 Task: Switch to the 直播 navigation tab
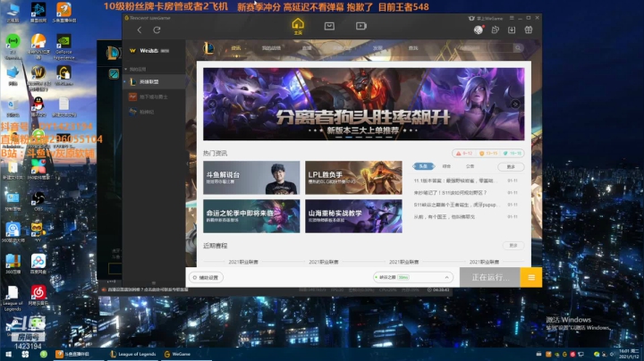click(x=307, y=48)
